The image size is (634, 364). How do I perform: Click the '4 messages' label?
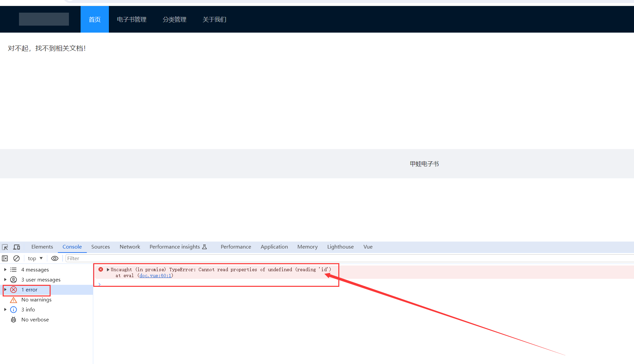35,270
